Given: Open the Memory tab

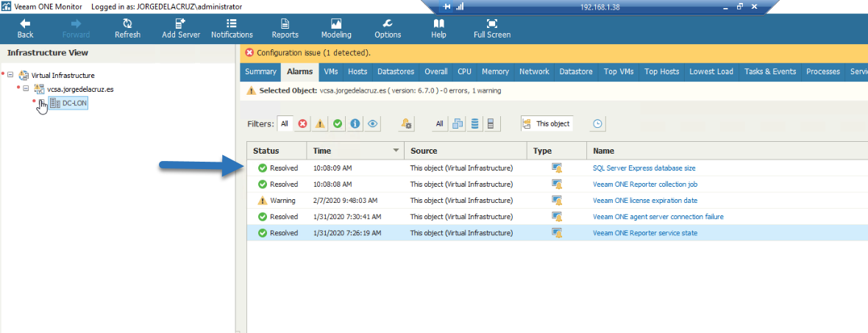Looking at the screenshot, I should pos(496,72).
